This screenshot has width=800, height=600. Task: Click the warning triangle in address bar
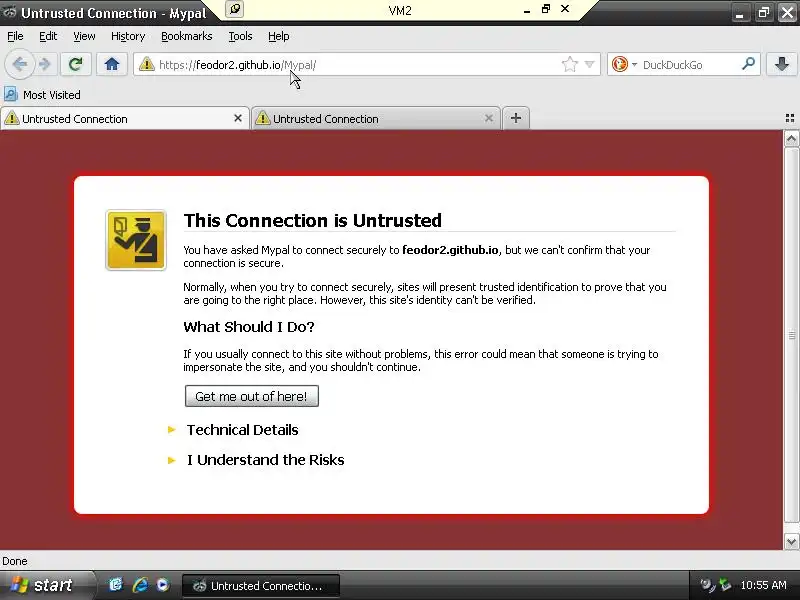pyautogui.click(x=146, y=64)
